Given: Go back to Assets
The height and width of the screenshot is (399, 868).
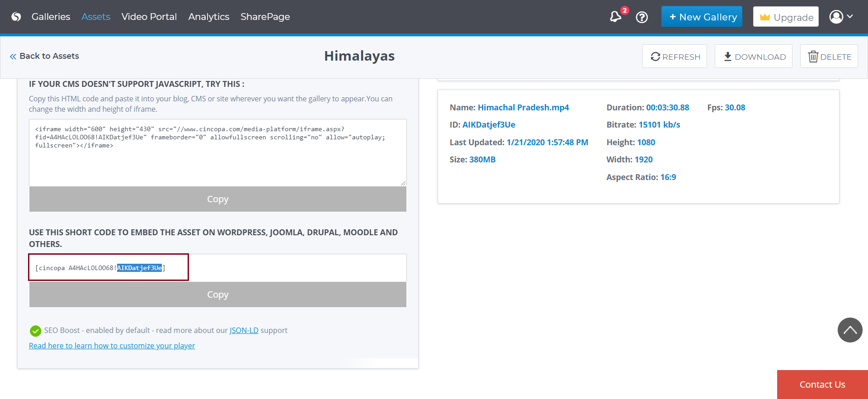Looking at the screenshot, I should (x=44, y=56).
